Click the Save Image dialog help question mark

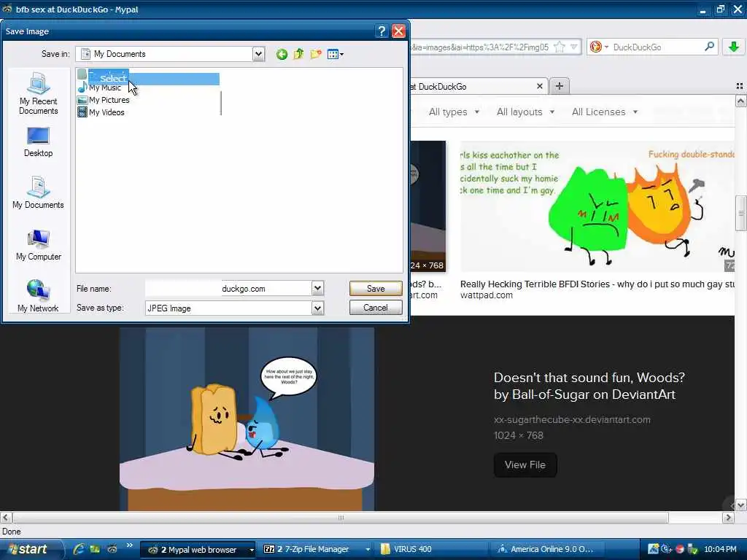coord(382,31)
